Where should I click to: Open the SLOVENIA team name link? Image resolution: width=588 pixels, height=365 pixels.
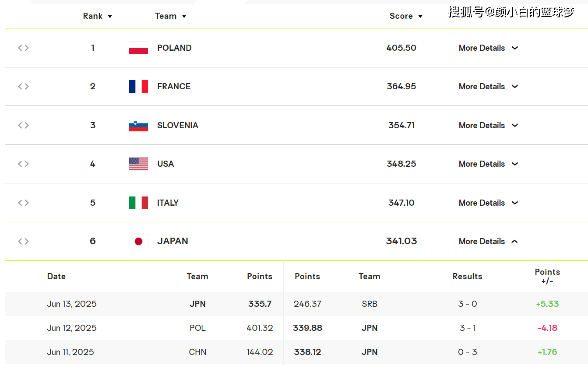click(x=178, y=125)
